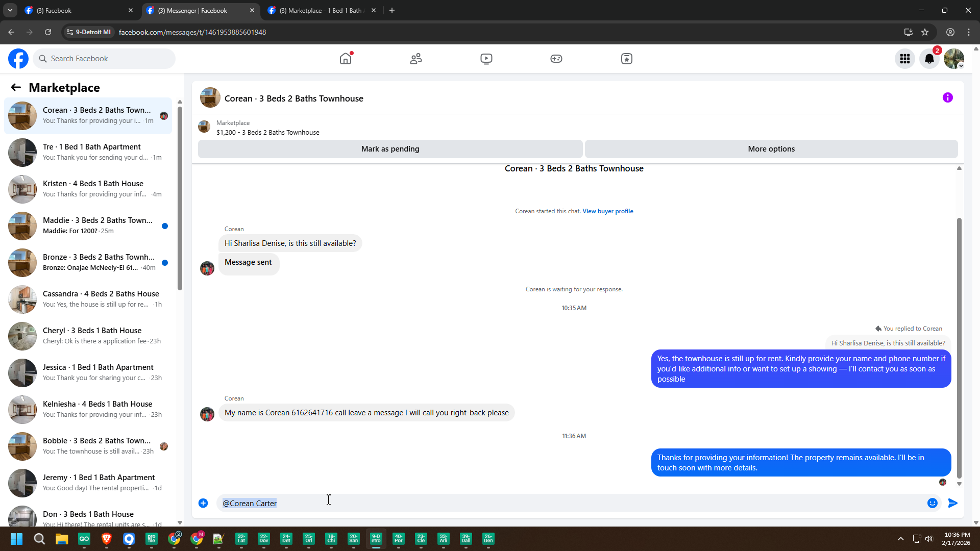Click the plus icon for more actions
Screen dimensions: 980x551
coord(203,503)
